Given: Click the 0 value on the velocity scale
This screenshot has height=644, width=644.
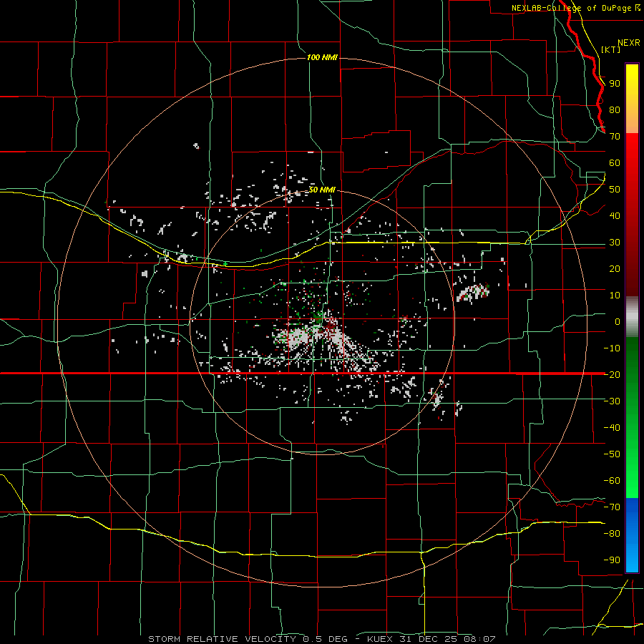Looking at the screenshot, I should click(x=618, y=321).
